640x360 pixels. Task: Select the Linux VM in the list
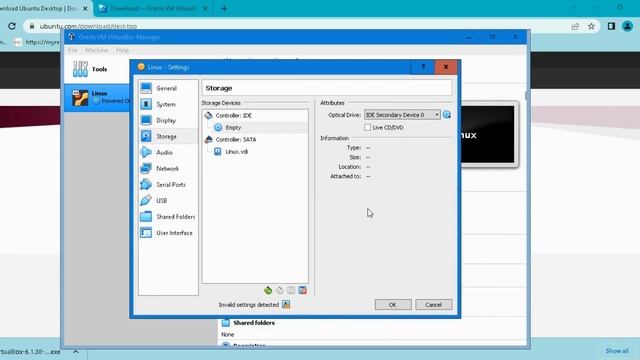[x=97, y=98]
